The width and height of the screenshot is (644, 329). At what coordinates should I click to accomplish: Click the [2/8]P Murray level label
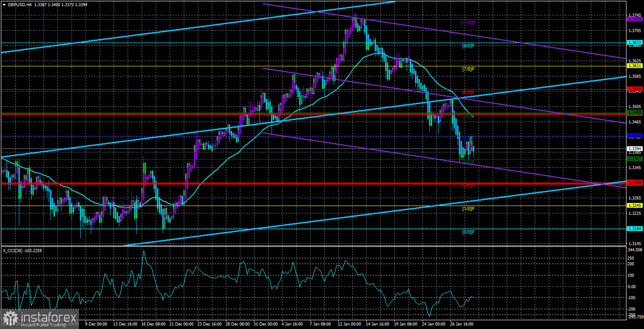coord(469,185)
